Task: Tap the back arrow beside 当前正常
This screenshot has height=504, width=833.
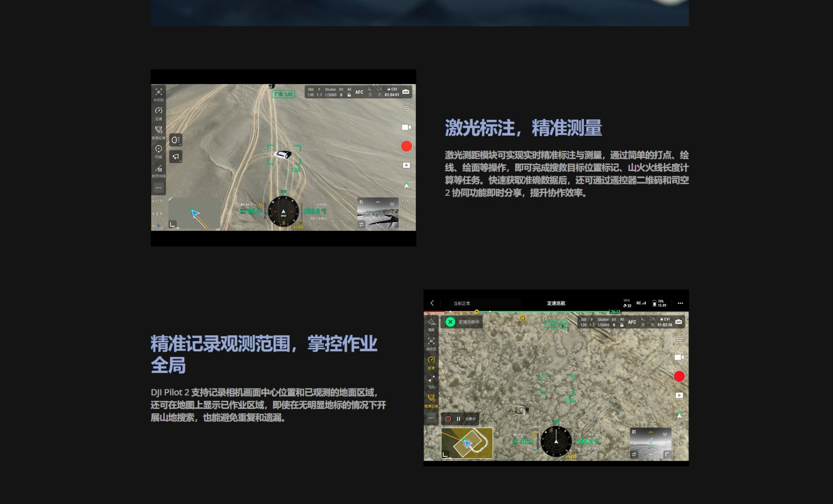Action: [x=432, y=303]
